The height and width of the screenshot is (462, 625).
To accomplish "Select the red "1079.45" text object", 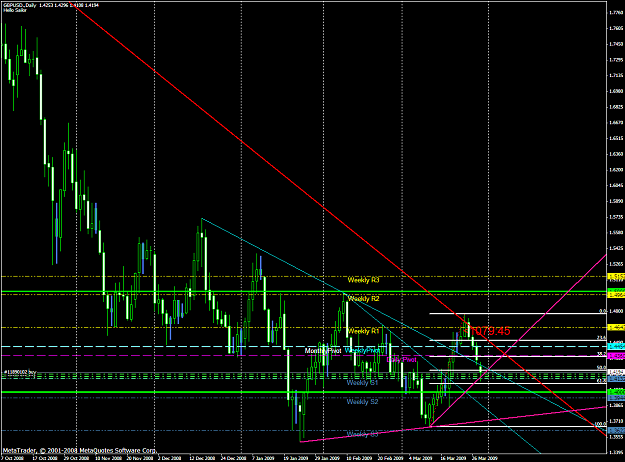I will click(490, 331).
